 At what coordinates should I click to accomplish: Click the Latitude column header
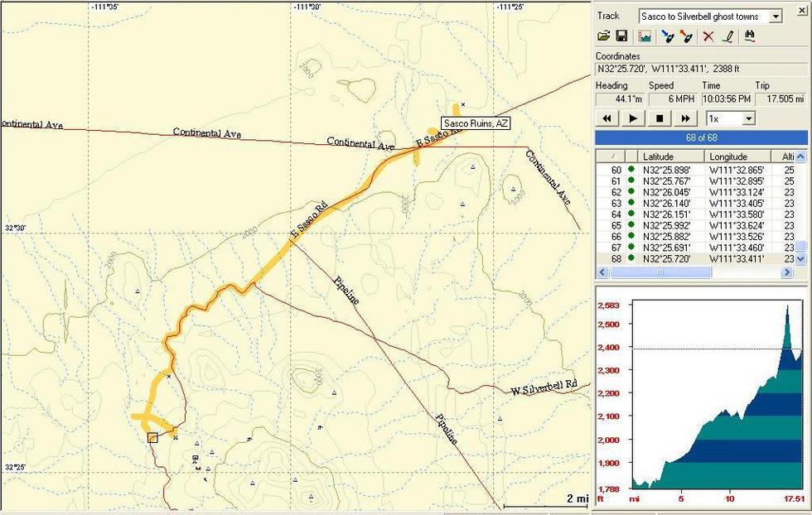671,156
